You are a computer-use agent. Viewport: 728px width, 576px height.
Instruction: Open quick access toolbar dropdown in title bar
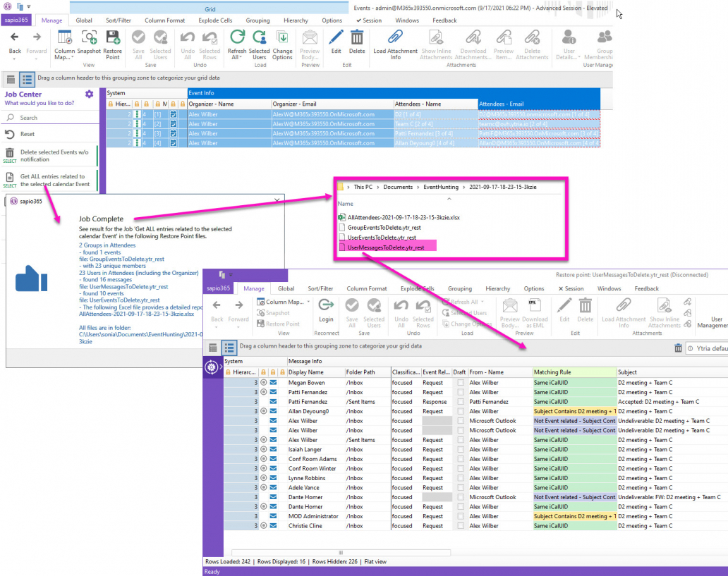pos(29,6)
